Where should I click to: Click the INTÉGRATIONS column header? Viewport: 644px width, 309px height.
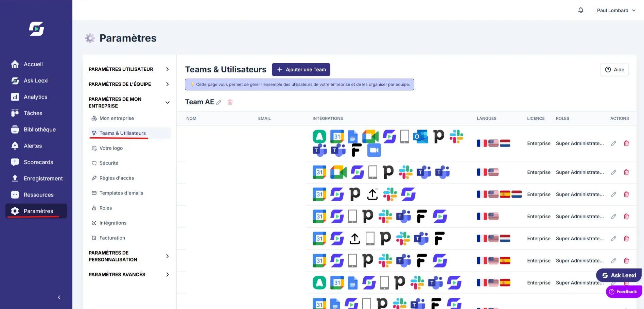coord(328,119)
